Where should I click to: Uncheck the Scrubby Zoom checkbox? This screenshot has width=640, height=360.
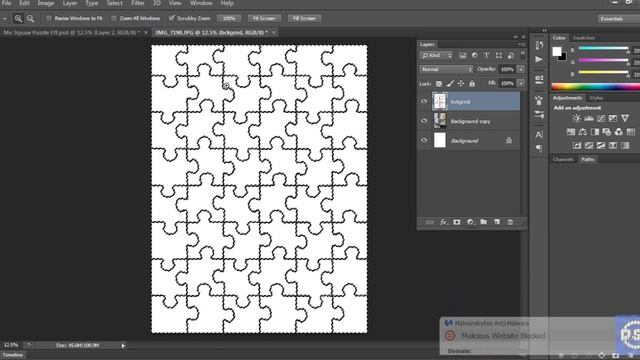click(172, 18)
